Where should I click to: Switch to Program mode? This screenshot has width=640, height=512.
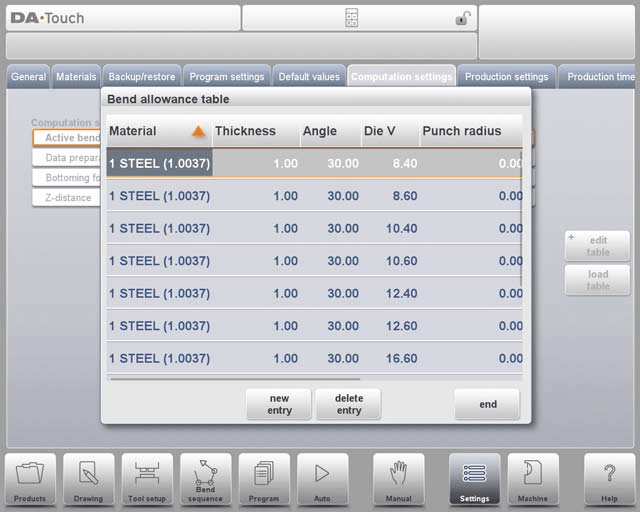264,479
